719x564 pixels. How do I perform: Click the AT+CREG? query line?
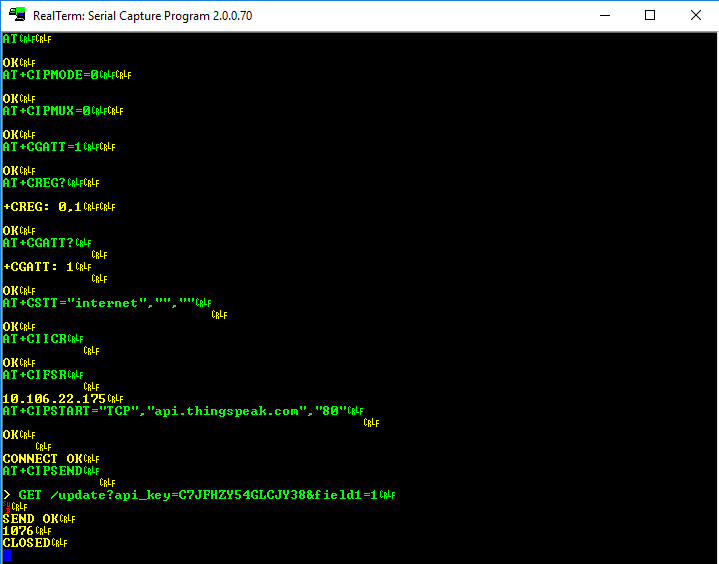tap(34, 183)
